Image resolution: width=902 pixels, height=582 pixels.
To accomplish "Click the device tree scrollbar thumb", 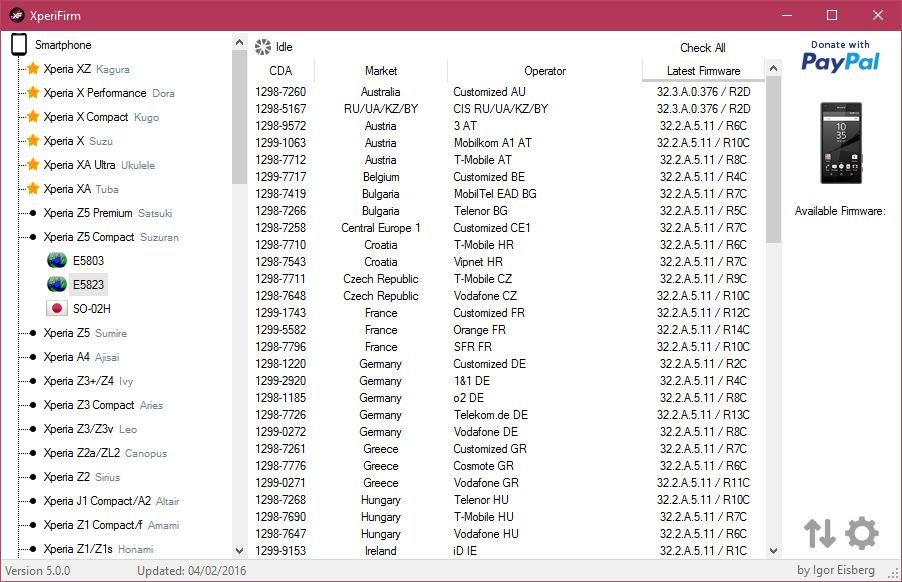I will pos(239,117).
